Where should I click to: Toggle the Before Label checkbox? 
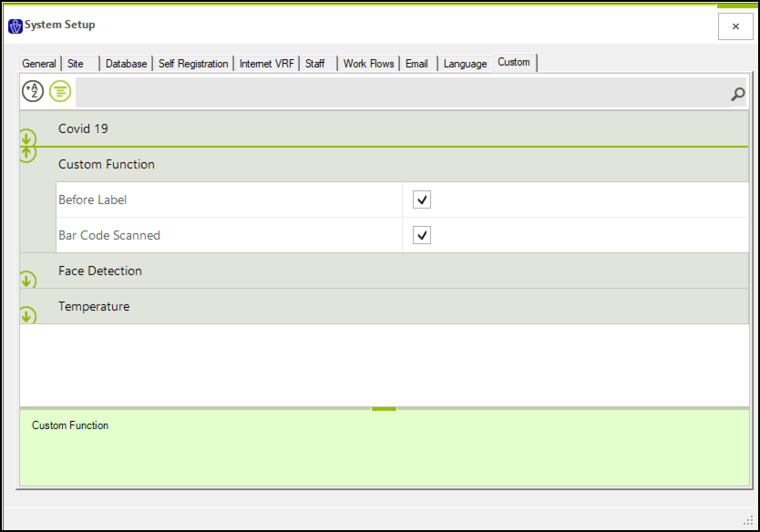[422, 199]
